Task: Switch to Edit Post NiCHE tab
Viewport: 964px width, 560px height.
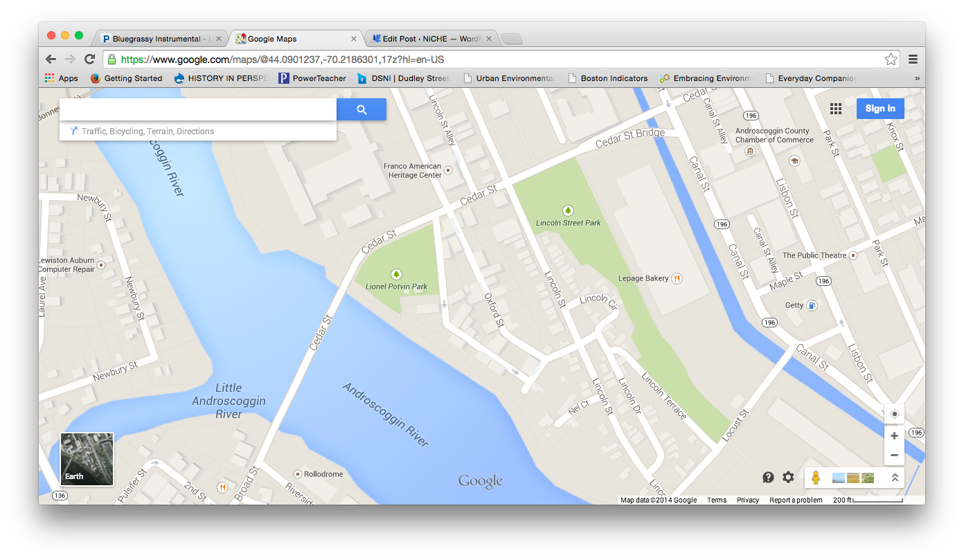Action: [x=429, y=39]
